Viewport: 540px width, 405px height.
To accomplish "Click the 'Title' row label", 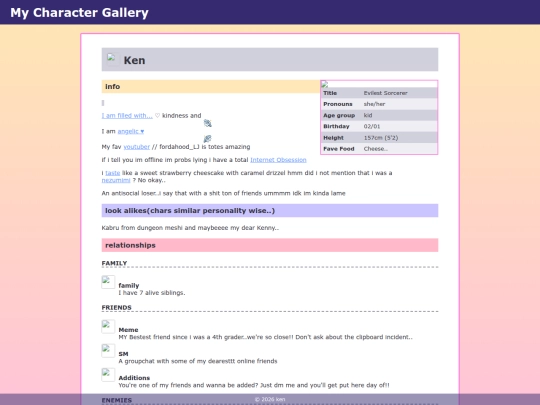I will [x=330, y=93].
